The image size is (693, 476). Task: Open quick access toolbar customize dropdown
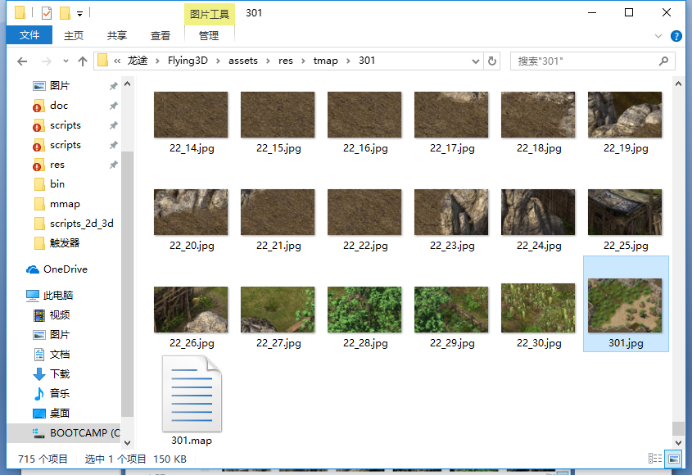click(x=80, y=14)
